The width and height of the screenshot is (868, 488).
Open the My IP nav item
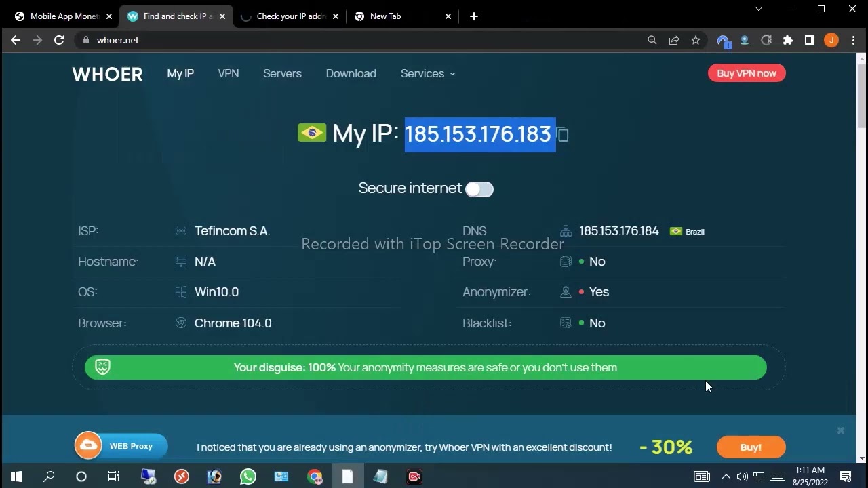pos(180,73)
